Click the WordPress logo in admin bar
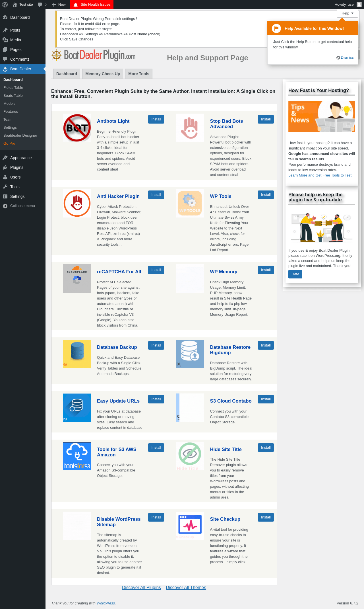Image resolution: width=364 pixels, height=609 pixels. pyautogui.click(x=5, y=5)
